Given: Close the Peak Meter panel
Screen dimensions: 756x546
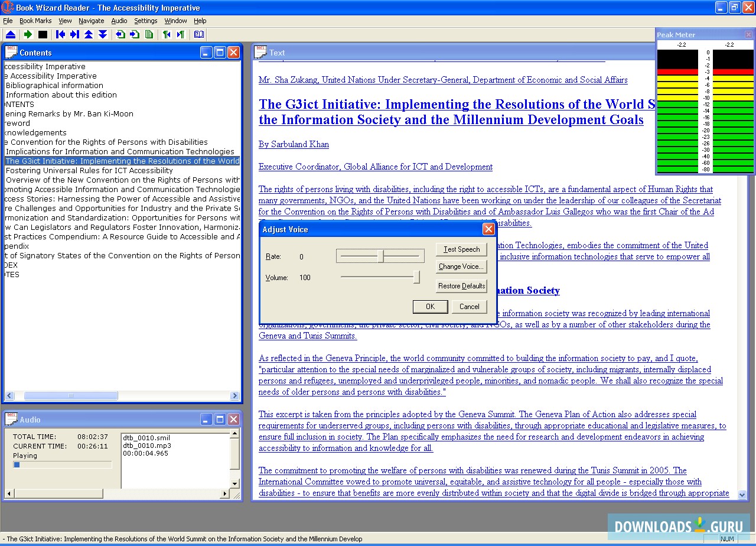Looking at the screenshot, I should (x=749, y=35).
